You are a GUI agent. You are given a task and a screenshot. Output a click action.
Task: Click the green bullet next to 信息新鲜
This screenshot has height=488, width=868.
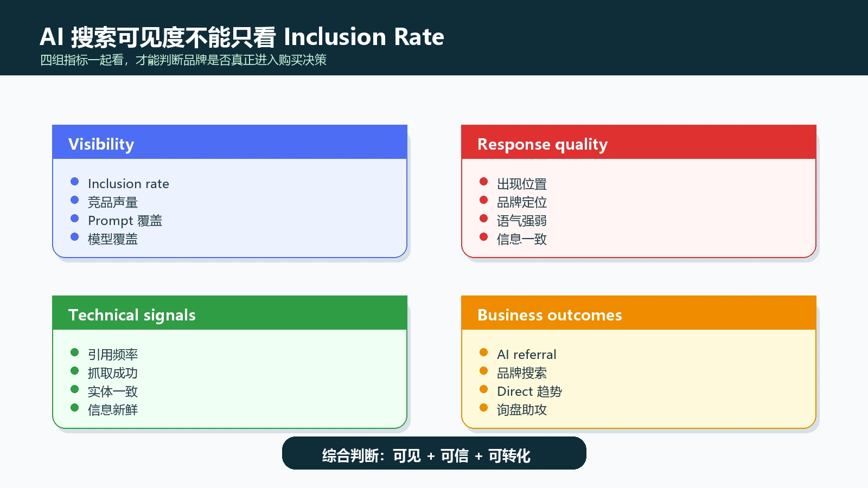click(x=75, y=408)
